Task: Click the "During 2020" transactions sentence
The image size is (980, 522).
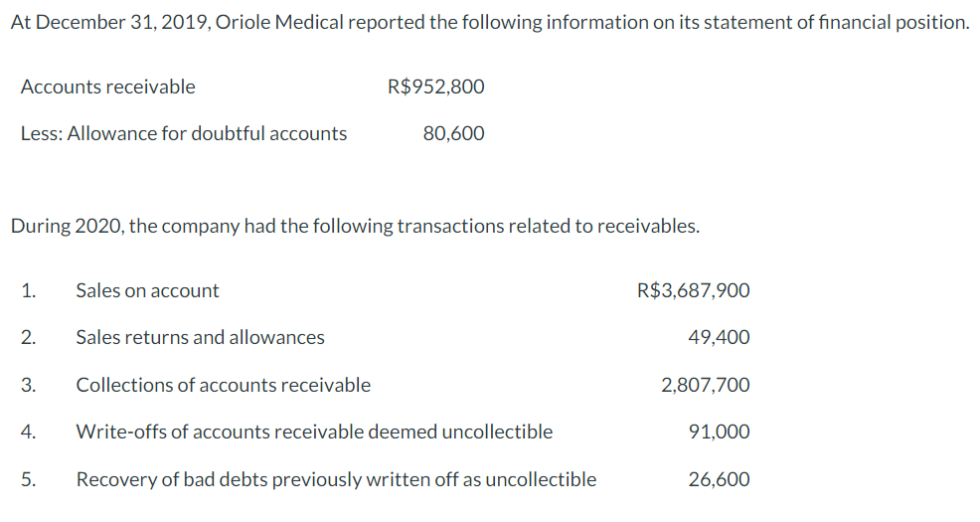Action: (x=354, y=226)
